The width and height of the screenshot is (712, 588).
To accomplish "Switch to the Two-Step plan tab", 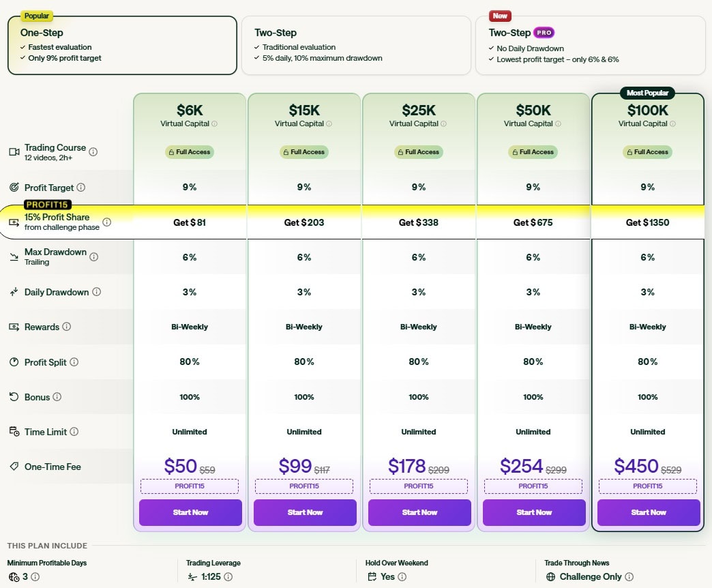I will pos(356,45).
